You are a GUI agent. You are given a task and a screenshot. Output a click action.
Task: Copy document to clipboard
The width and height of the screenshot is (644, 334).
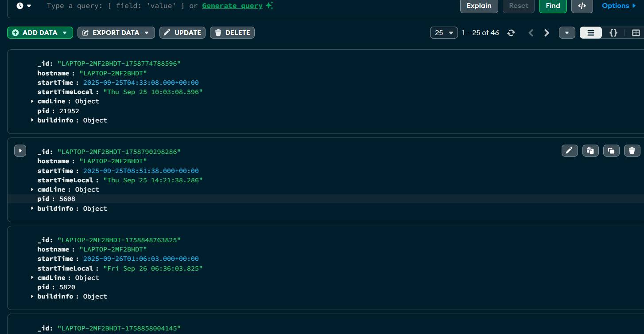point(590,150)
